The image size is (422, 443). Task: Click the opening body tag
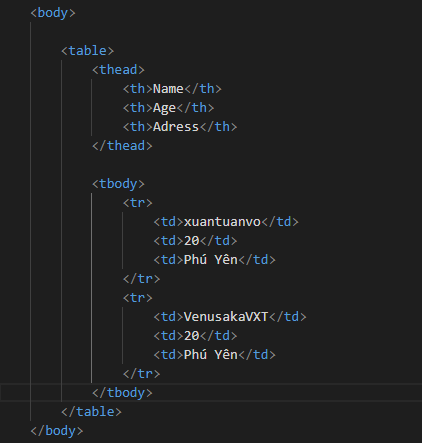tap(53, 13)
